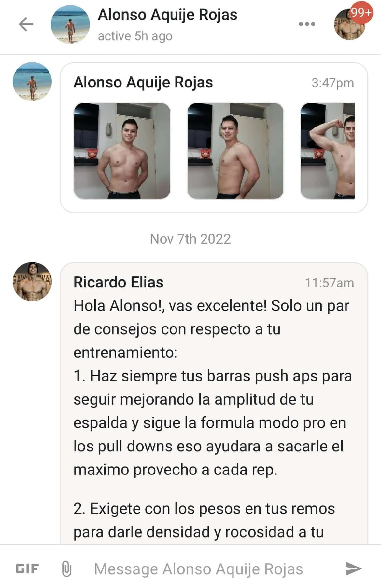
Task: Tap Ricardo Elias's avatar
Action: point(32,281)
